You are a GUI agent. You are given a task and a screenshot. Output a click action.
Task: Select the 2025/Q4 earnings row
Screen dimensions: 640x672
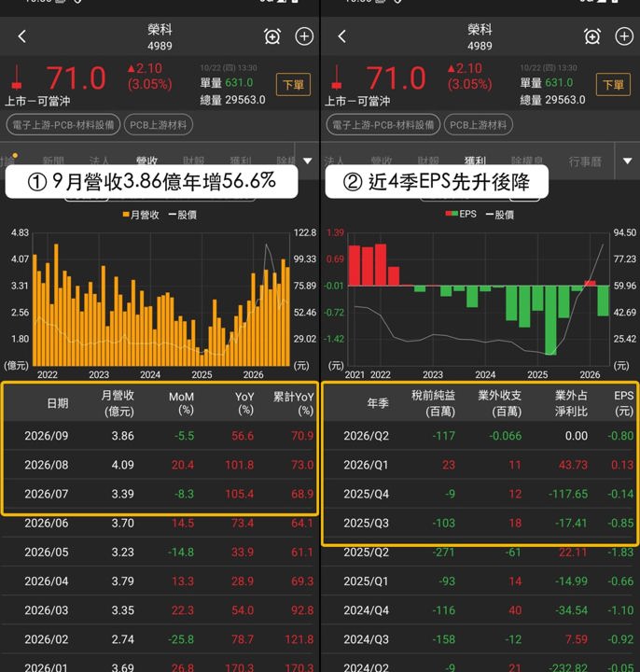coord(480,494)
